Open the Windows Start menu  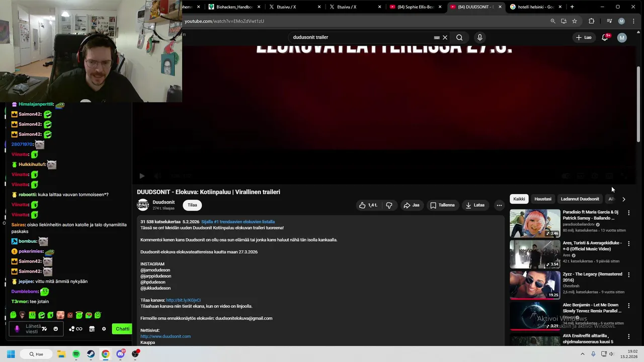(x=11, y=354)
